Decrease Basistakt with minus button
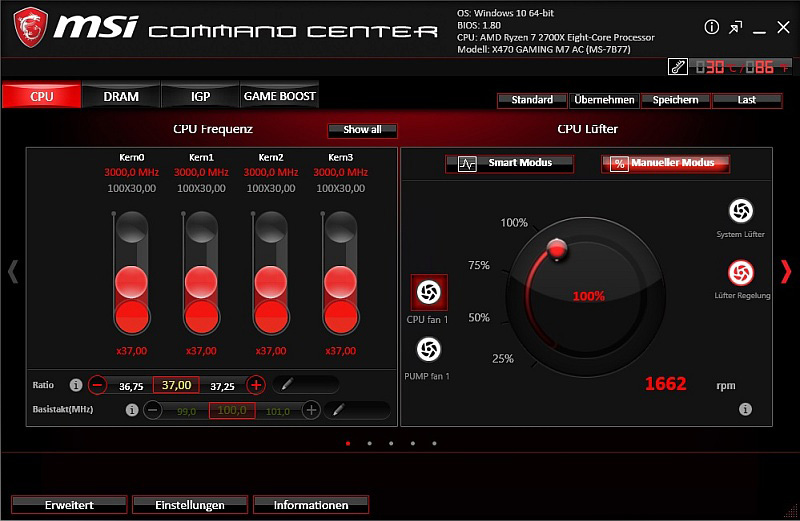The width and height of the screenshot is (800, 521). coord(153,409)
